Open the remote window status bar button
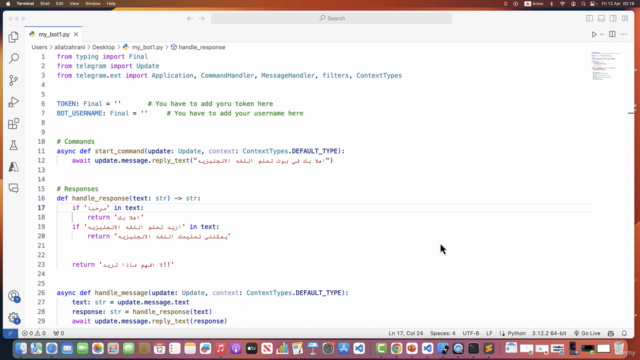Screen dimensions: 640x360 tap(10, 333)
